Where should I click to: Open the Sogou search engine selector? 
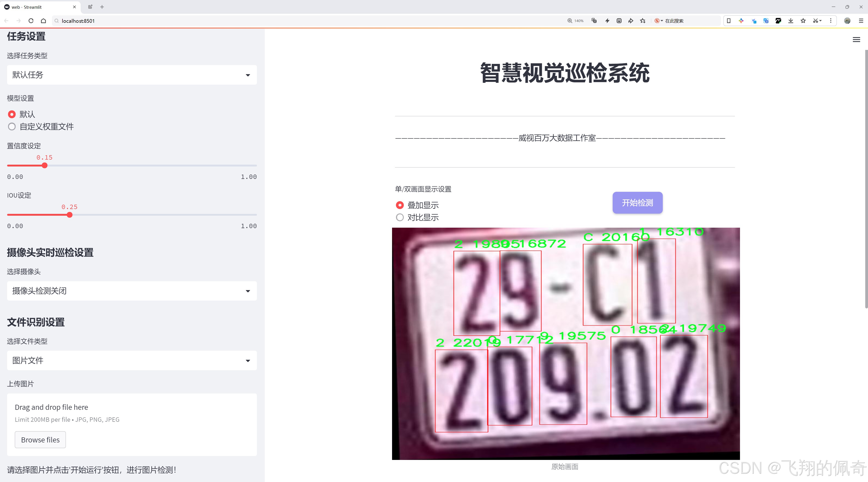(658, 21)
